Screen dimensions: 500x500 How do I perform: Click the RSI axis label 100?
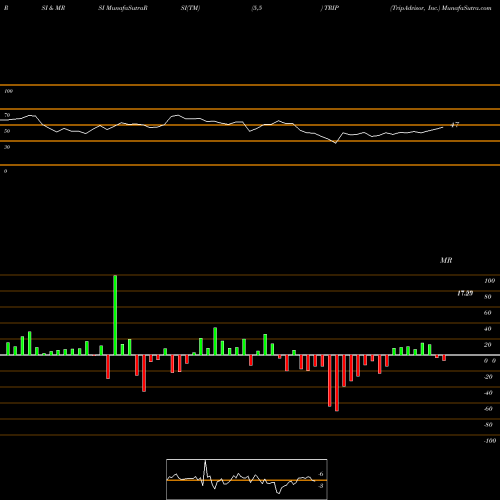tap(8, 91)
